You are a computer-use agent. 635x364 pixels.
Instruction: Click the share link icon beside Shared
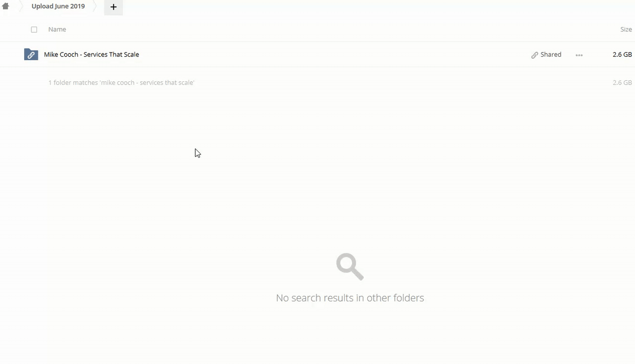pos(534,55)
